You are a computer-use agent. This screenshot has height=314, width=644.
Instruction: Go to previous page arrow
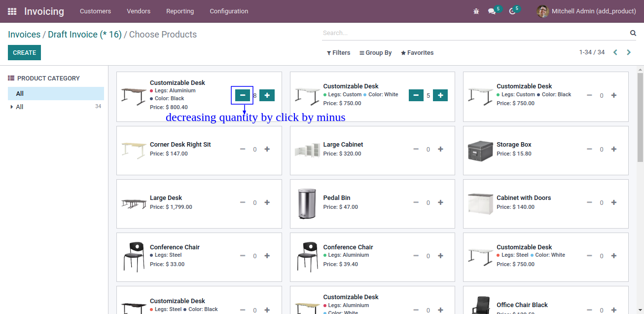615,52
